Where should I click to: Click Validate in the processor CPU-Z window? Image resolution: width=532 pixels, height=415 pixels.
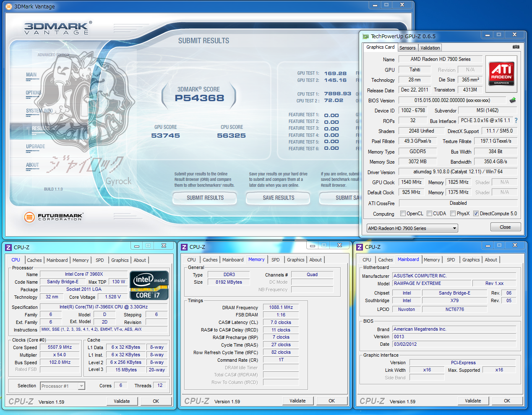(122, 401)
